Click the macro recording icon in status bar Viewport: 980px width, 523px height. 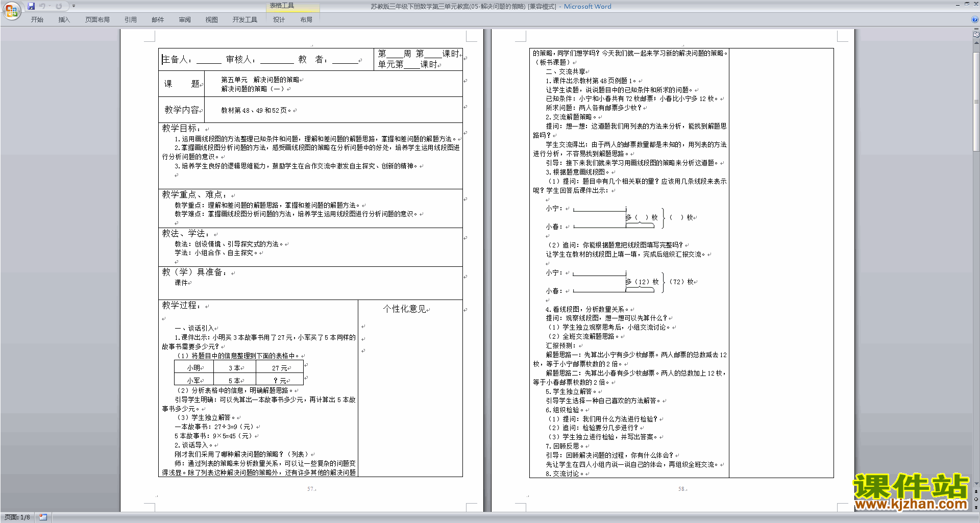(43, 517)
